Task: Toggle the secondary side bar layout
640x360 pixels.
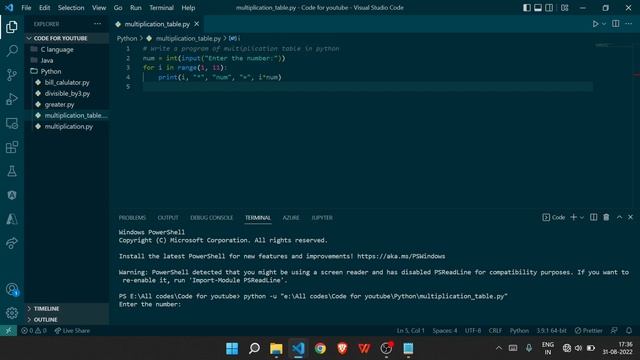Action: click(x=549, y=8)
